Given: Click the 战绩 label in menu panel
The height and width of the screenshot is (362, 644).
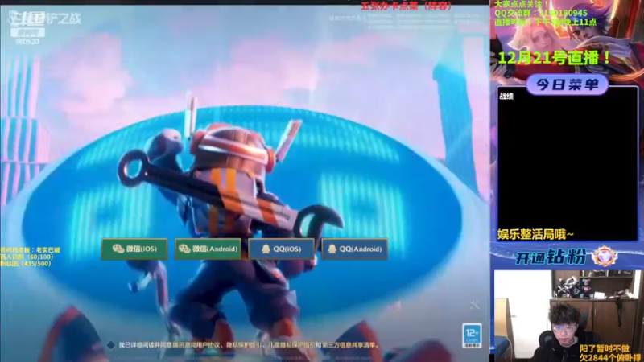Looking at the screenshot, I should (506, 96).
